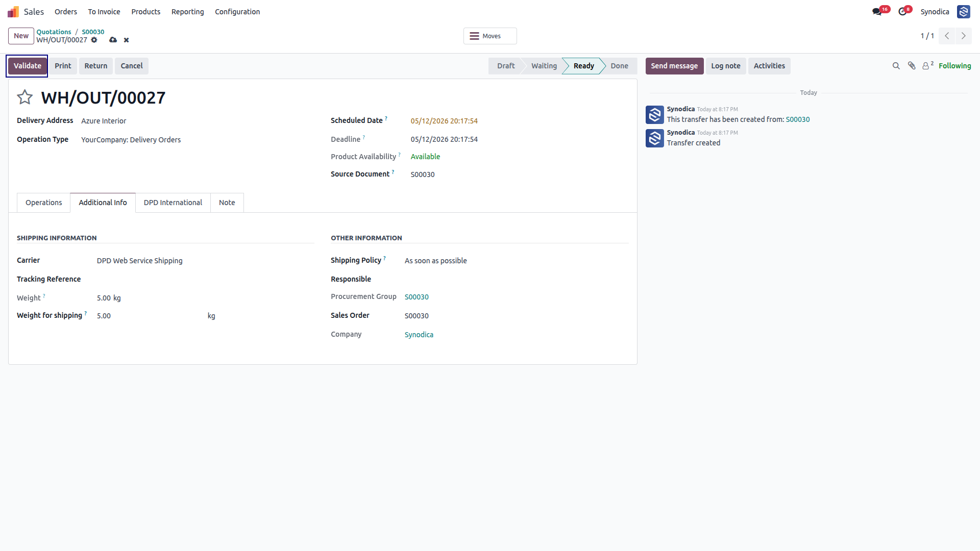This screenshot has width=980, height=551.
Task: Select the Additional Info tab
Action: point(103,203)
